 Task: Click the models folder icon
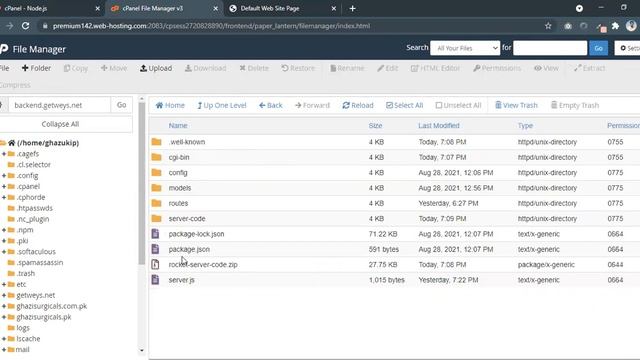(x=156, y=188)
